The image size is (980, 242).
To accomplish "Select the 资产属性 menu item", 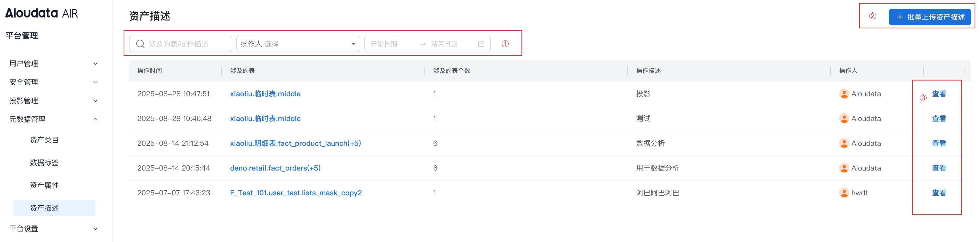I will 44,185.
